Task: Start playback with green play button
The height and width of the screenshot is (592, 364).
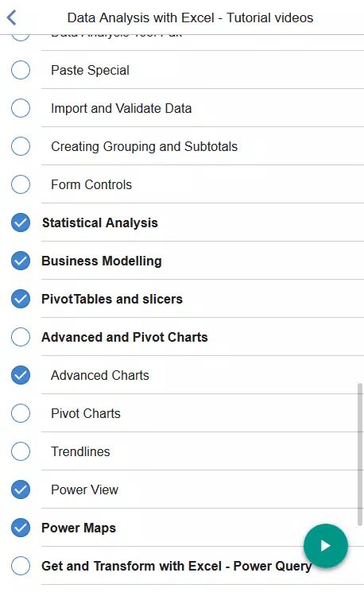Action: click(x=326, y=546)
